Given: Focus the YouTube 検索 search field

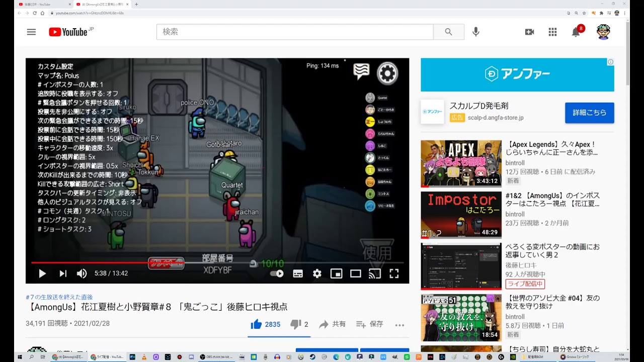Looking at the screenshot, I should 295,32.
